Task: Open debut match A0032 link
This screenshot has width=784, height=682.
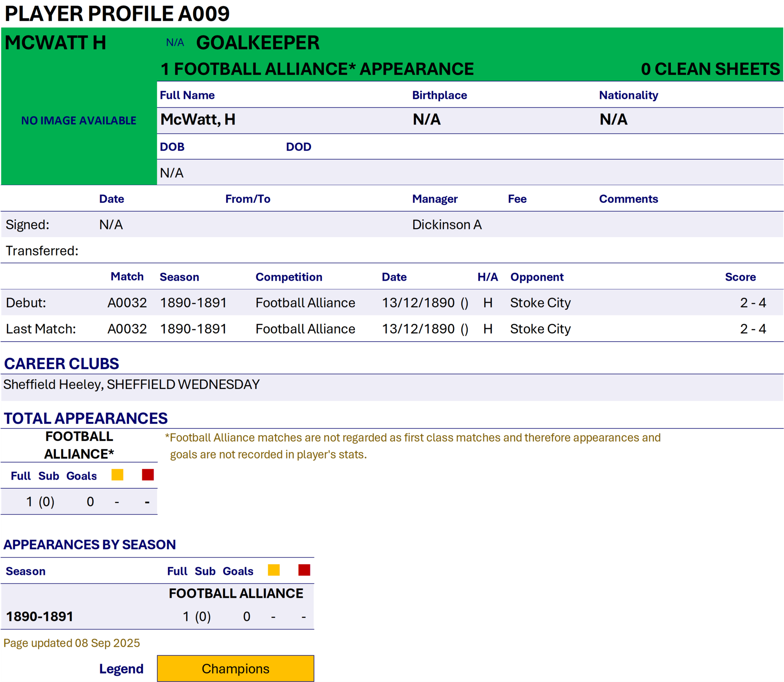Action: (127, 303)
